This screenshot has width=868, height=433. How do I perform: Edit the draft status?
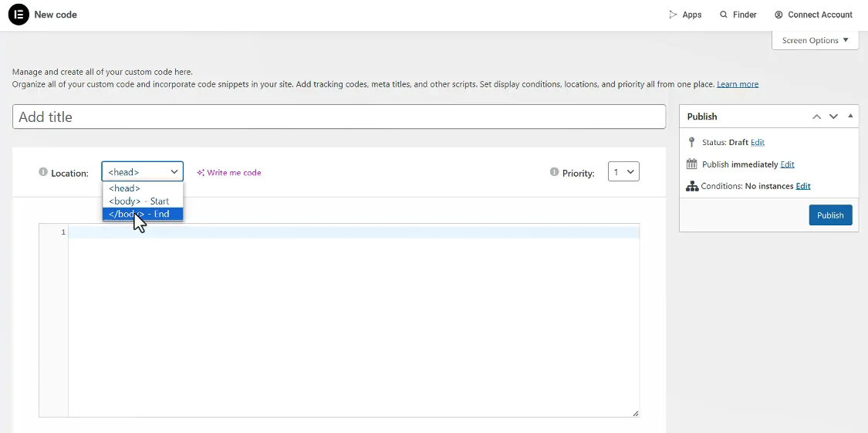pyautogui.click(x=758, y=143)
